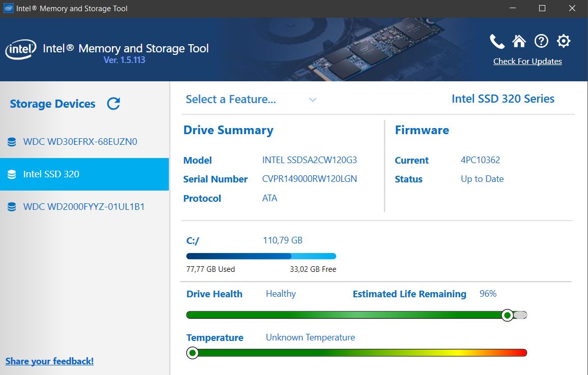The height and width of the screenshot is (375, 588).
Task: Click drive icon beside WDC WD30EFRX-68EUZN0
Action: [12, 142]
